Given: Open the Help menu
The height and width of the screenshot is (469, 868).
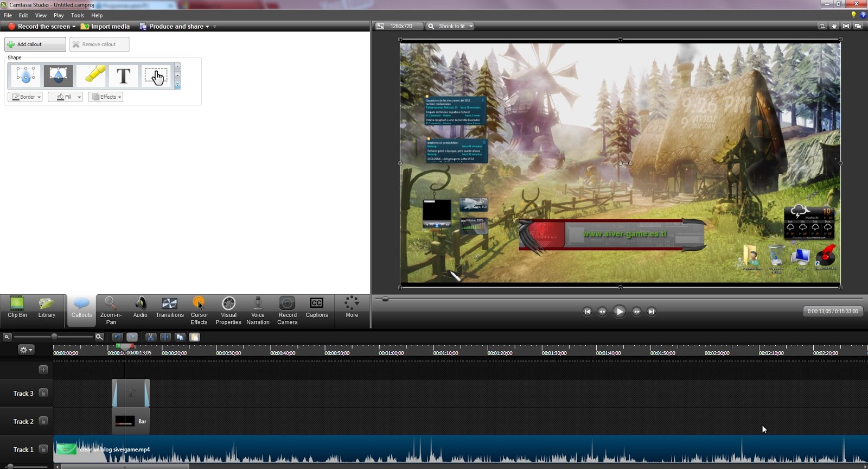Looking at the screenshot, I should click(x=97, y=15).
